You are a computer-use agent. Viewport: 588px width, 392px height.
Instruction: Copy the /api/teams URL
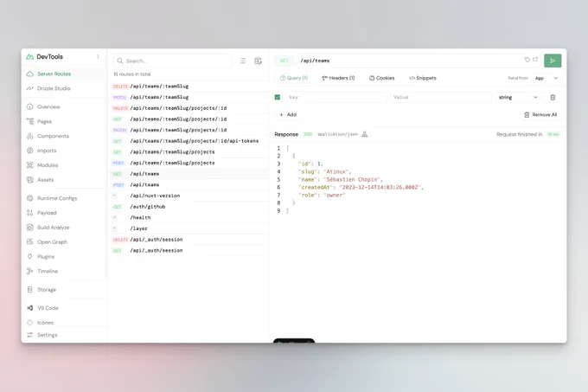coord(527,60)
